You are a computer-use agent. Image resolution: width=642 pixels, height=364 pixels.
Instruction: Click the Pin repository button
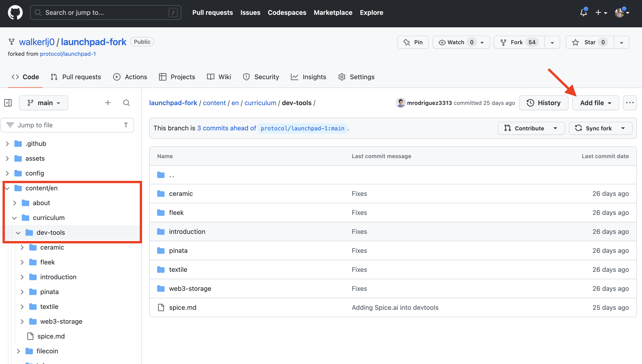[413, 42]
